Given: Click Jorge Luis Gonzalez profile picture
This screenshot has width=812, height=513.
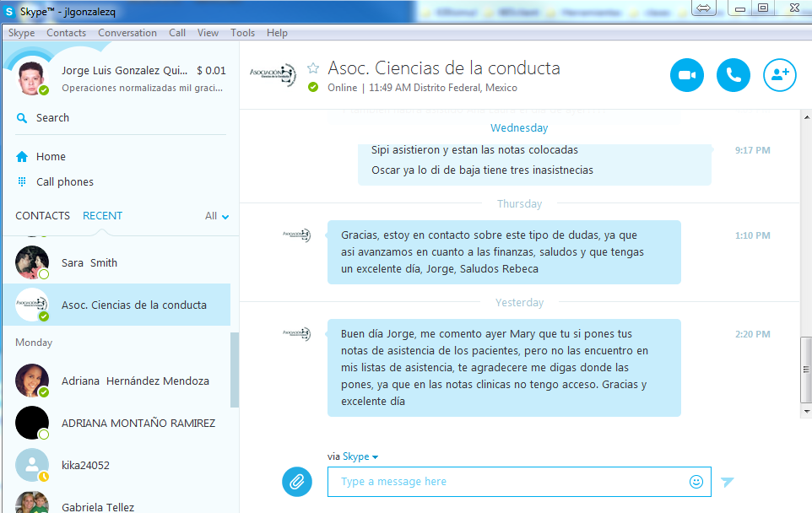Looking at the screenshot, I should (x=32, y=78).
